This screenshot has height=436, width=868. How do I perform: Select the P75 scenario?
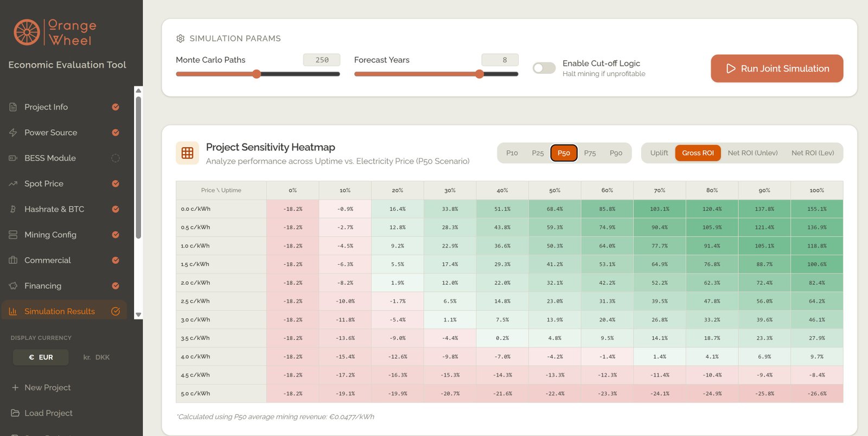pos(590,153)
